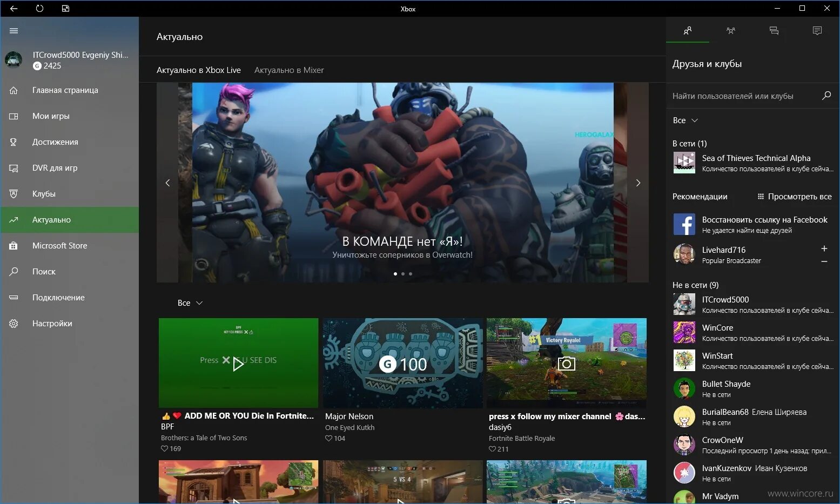840x504 pixels.
Task: Switch to Актуально в Mixer tab
Action: point(289,70)
